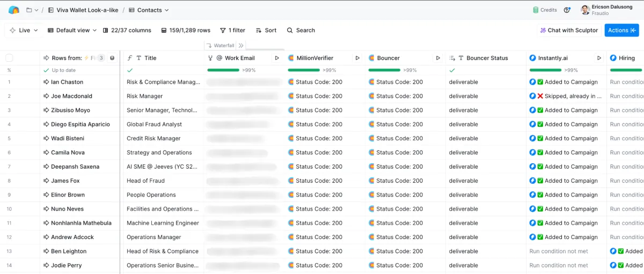The height and width of the screenshot is (274, 644).
Task: Open the Contacts table dropdown
Action: pyautogui.click(x=149, y=10)
